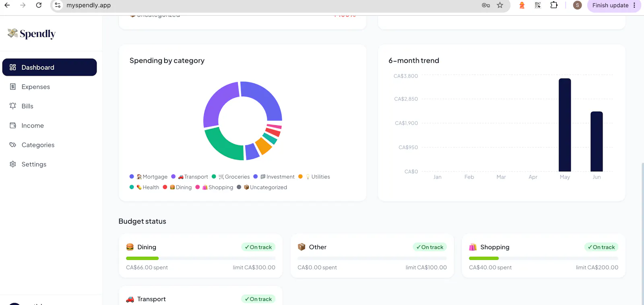The height and width of the screenshot is (305, 644).
Task: Click the orange Utilities donut segment
Action: coord(264,146)
